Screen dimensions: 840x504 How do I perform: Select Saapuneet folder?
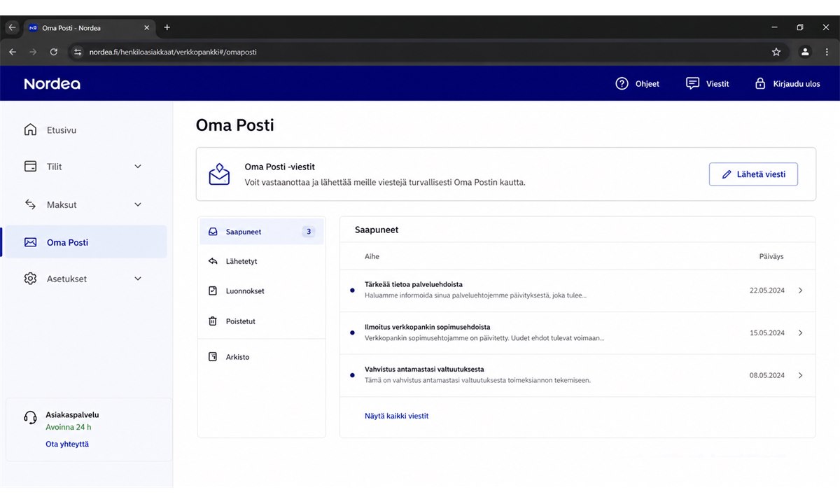tap(262, 232)
